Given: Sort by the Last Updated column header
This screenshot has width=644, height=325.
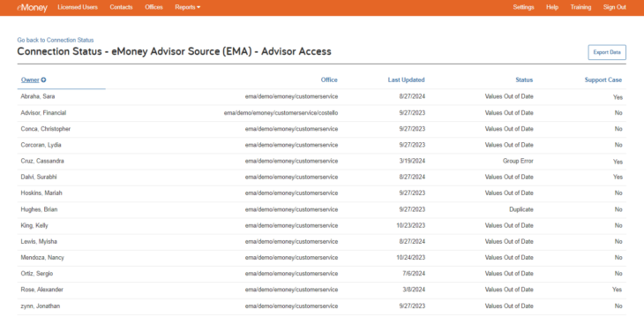Looking at the screenshot, I should (x=406, y=79).
